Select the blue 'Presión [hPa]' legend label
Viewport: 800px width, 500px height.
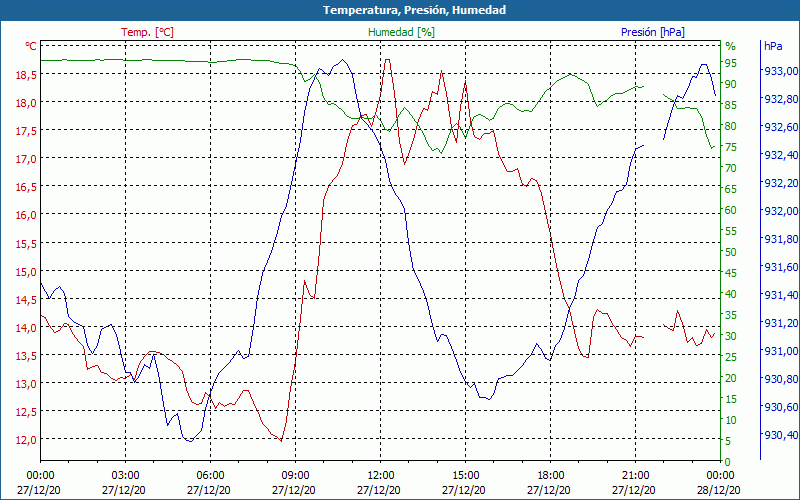tap(653, 32)
